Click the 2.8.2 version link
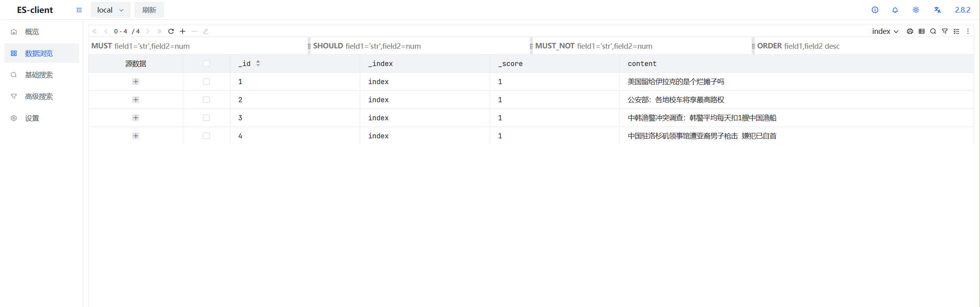Screen dimensions: 980x307 pyautogui.click(x=962, y=10)
